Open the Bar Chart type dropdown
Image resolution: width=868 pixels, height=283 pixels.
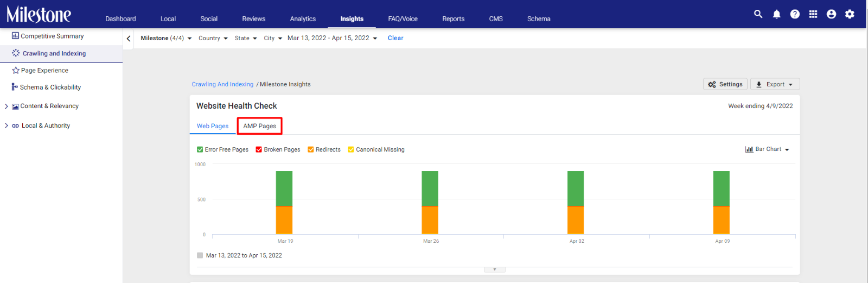[767, 149]
